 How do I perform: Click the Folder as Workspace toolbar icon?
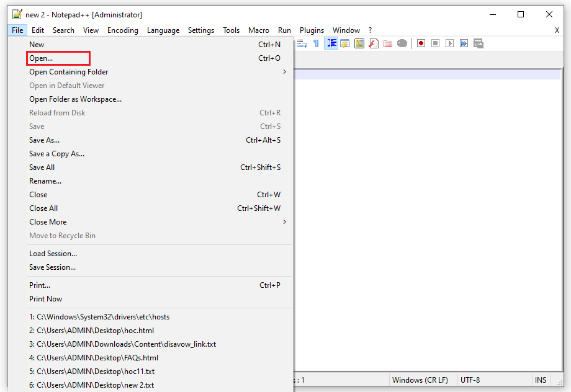click(x=388, y=43)
